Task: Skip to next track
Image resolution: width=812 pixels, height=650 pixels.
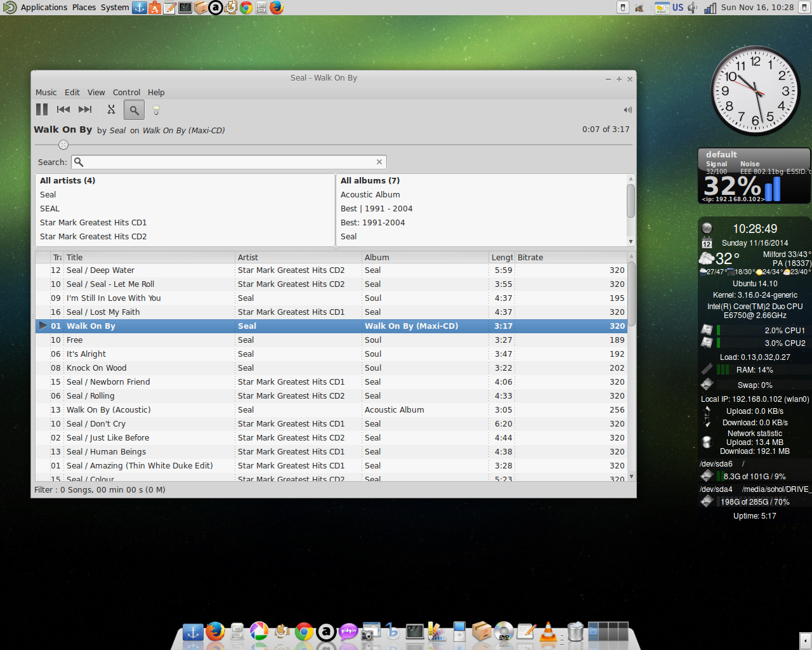Action: (85, 110)
